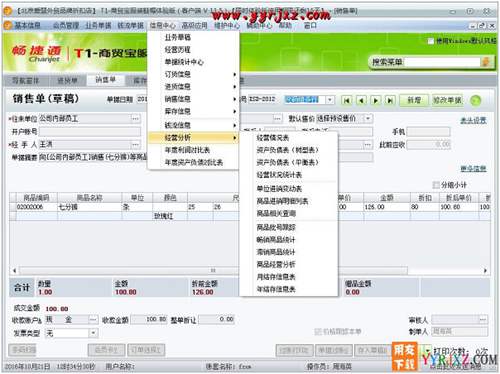Open the 基本信息 menu
This screenshot has height=374, width=500.
[27, 25]
